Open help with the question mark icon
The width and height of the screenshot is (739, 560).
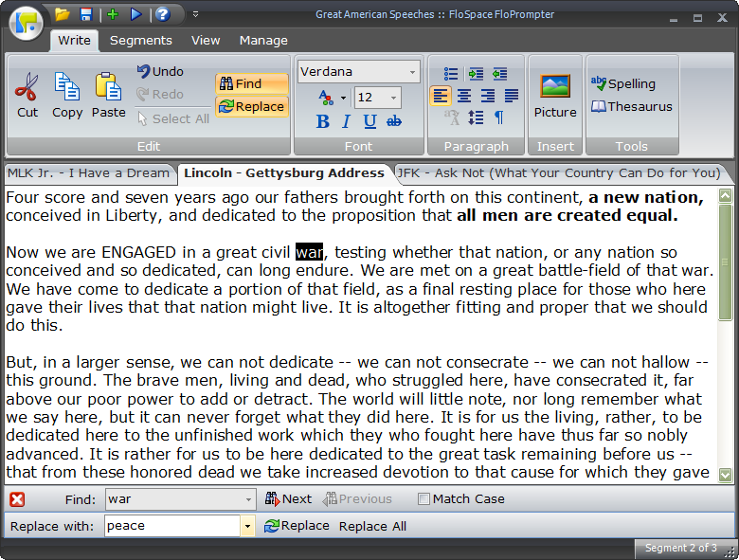coord(163,14)
